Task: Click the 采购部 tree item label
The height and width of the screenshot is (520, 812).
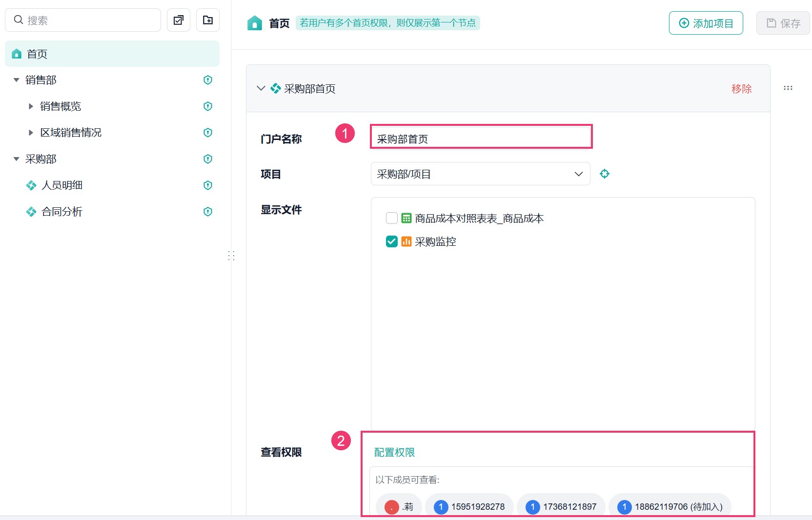Action: pos(41,159)
